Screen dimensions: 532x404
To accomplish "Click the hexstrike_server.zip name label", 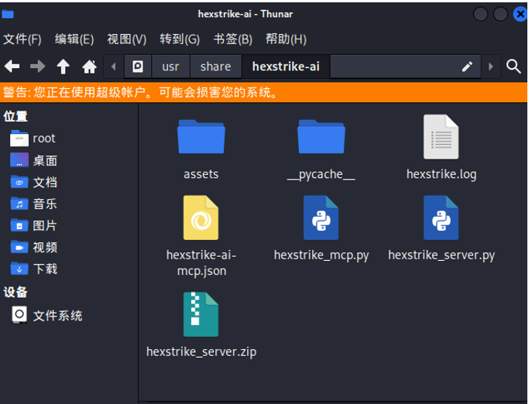I will coord(201,352).
